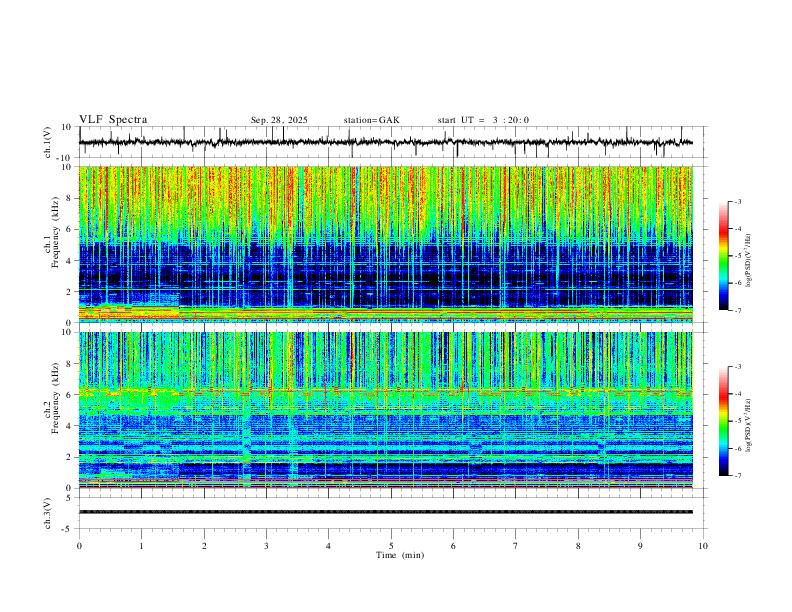Click the ch.2 frequency spectrogram panel
This screenshot has width=792, height=612.
coord(386,410)
